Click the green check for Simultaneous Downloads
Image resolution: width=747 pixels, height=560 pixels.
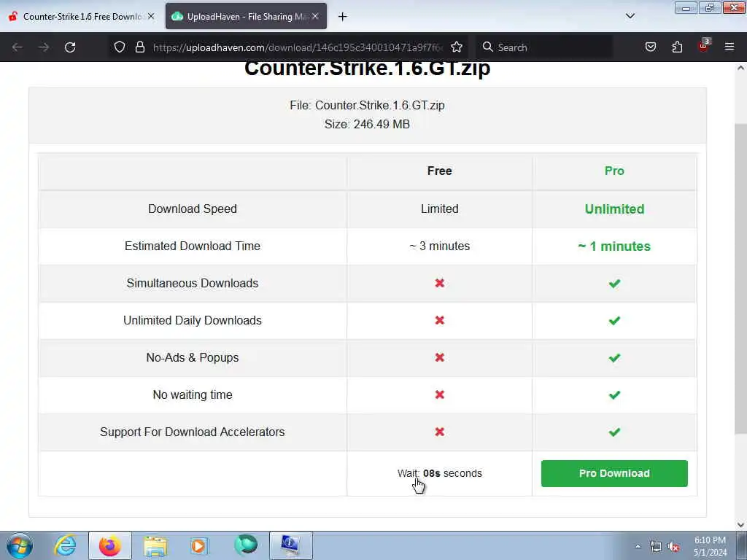tap(614, 284)
